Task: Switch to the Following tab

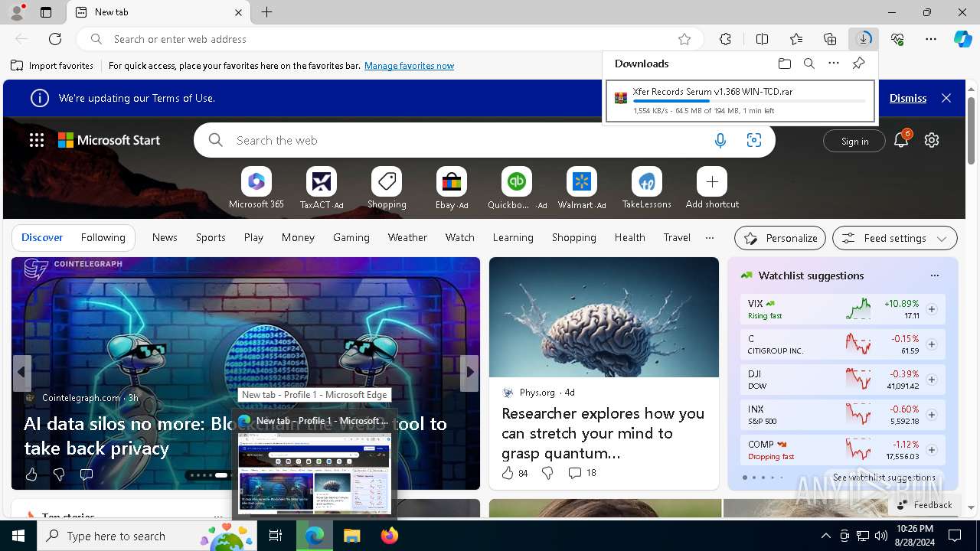Action: [x=103, y=237]
